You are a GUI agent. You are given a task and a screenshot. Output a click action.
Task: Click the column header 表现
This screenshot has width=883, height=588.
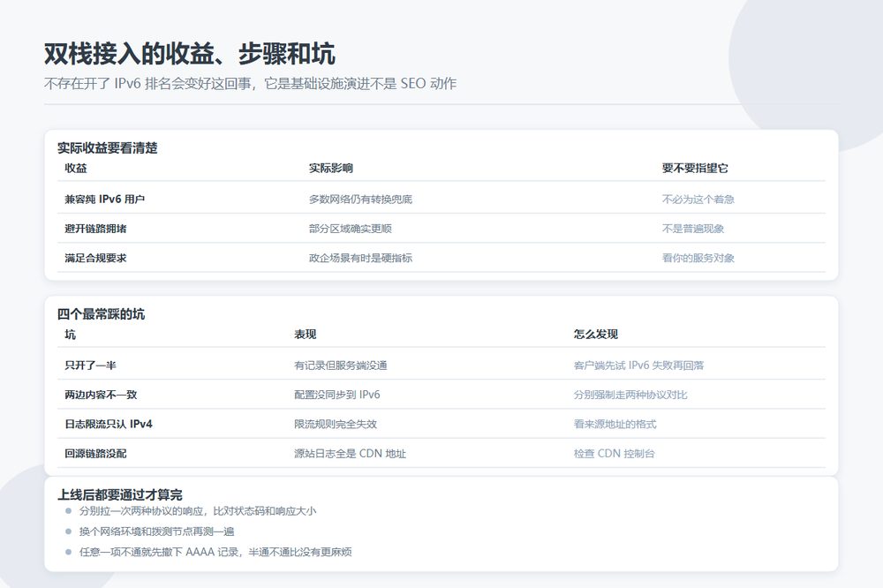306,335
